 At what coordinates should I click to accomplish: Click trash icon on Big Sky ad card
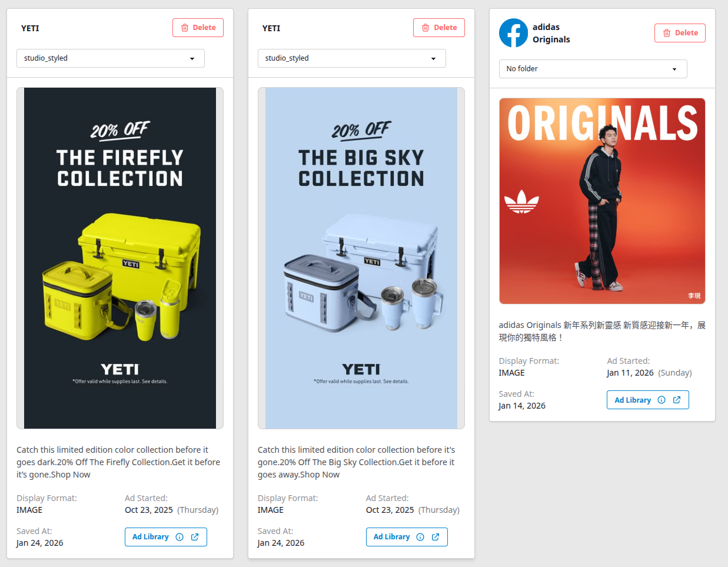426,28
